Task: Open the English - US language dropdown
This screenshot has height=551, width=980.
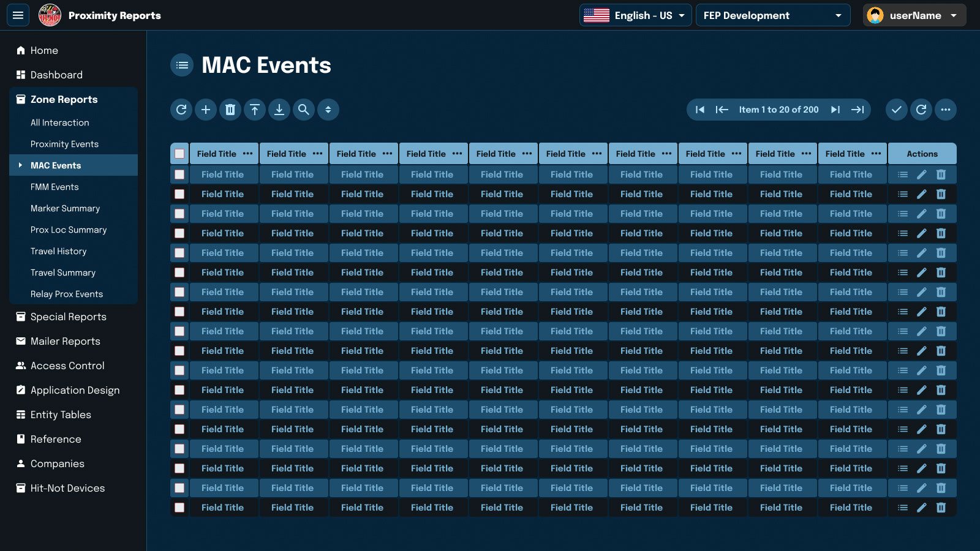Action: tap(635, 15)
